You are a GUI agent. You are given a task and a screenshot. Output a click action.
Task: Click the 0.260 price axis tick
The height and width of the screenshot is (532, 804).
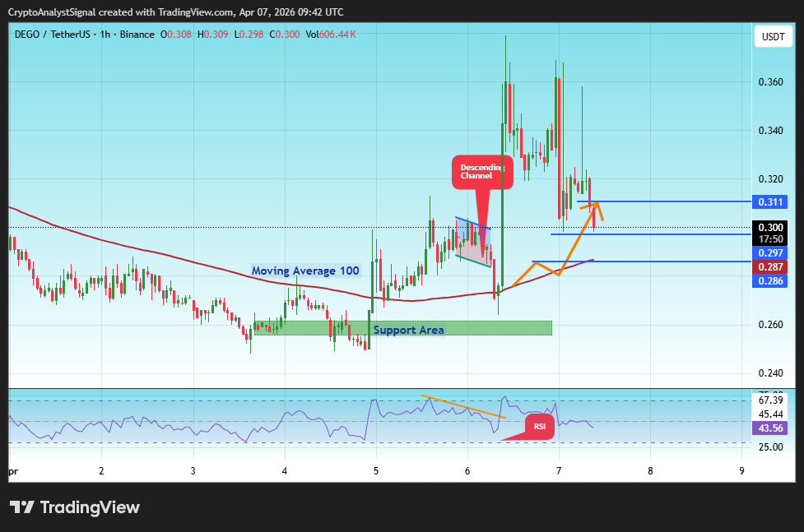pyautogui.click(x=770, y=325)
